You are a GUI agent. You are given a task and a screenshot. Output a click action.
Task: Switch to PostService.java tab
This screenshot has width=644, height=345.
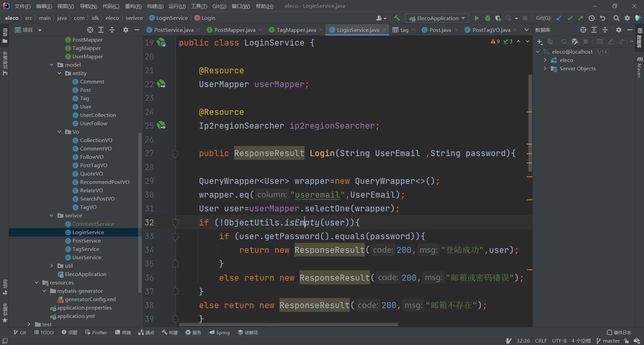pos(173,30)
